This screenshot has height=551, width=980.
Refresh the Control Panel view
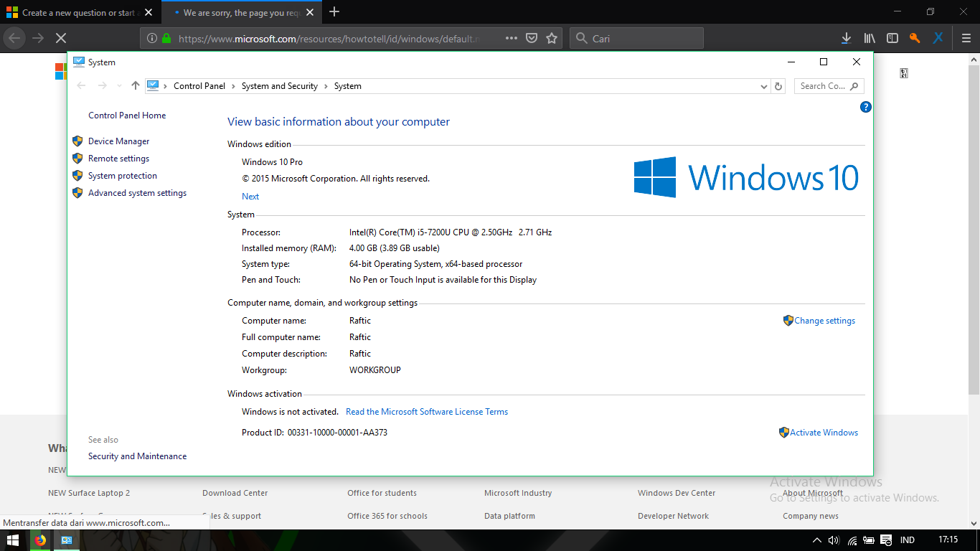778,85
